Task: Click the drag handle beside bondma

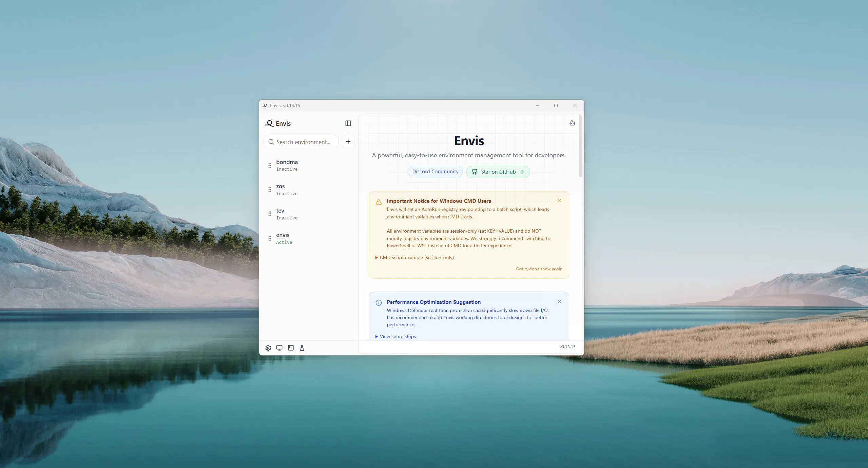Action: (270, 165)
